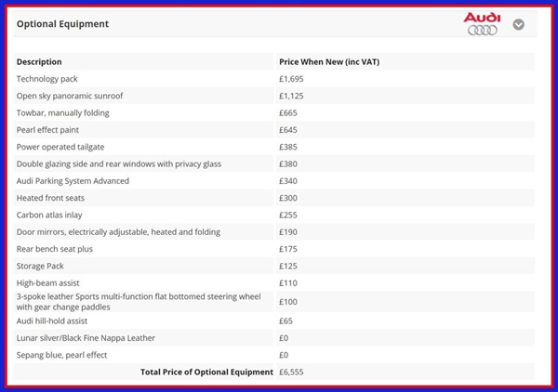Click the Lunar silver/Black Fine Nappa Leather entry
The width and height of the screenshot is (558, 392).
[x=86, y=337]
